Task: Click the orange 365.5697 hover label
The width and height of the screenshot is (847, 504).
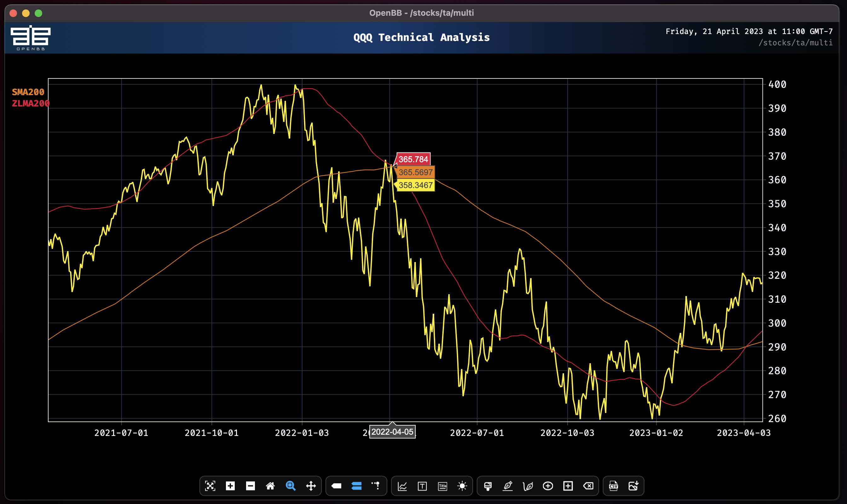Action: point(416,172)
